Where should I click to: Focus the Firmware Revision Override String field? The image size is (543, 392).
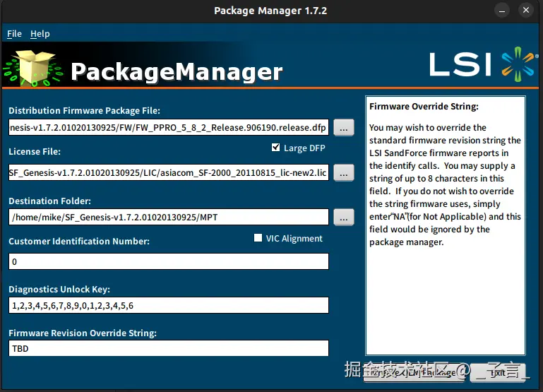coord(169,348)
